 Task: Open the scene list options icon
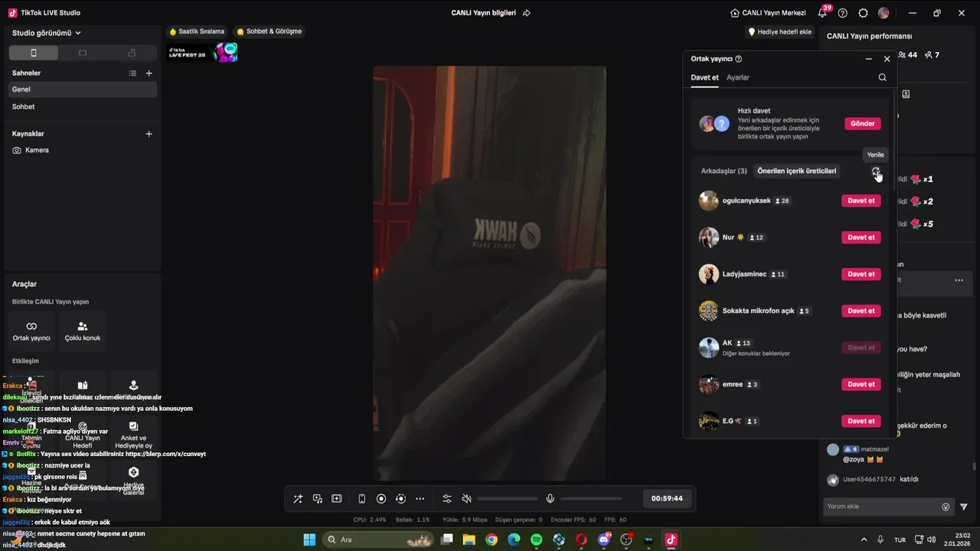pyautogui.click(x=132, y=73)
